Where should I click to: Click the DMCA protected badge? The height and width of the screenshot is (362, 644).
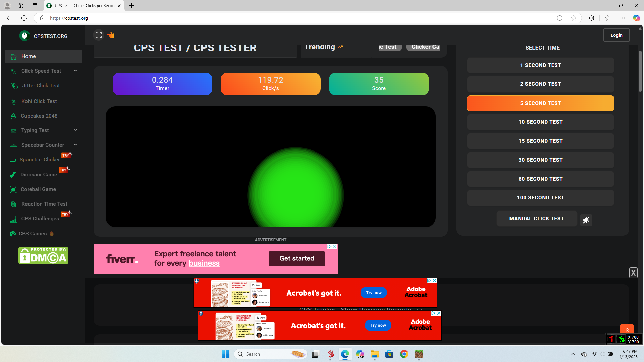click(x=43, y=256)
